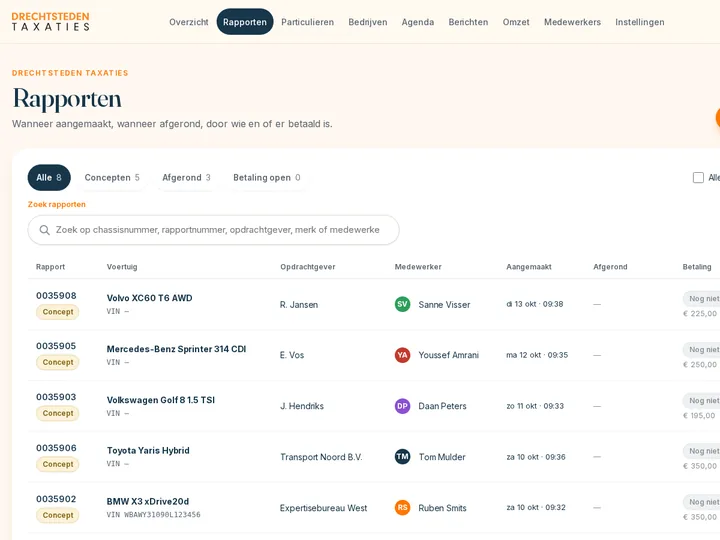
Task: Click employee name Tom Mulder
Action: point(442,457)
